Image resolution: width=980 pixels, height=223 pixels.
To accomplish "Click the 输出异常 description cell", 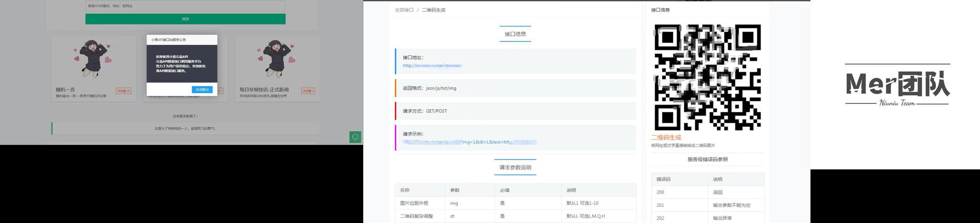I will [x=736, y=218].
